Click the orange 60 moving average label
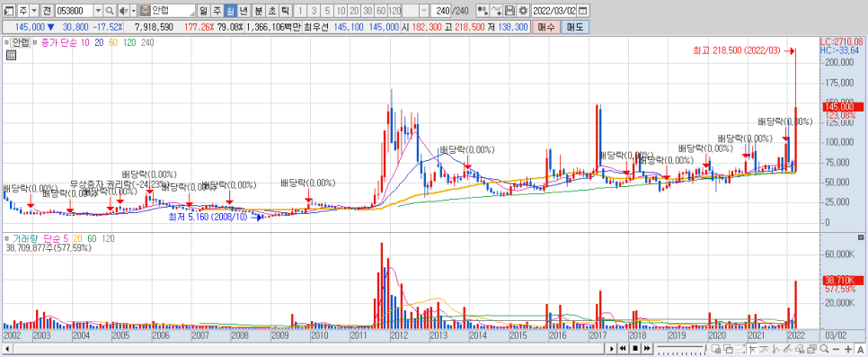The height and width of the screenshot is (357, 868). [x=113, y=42]
